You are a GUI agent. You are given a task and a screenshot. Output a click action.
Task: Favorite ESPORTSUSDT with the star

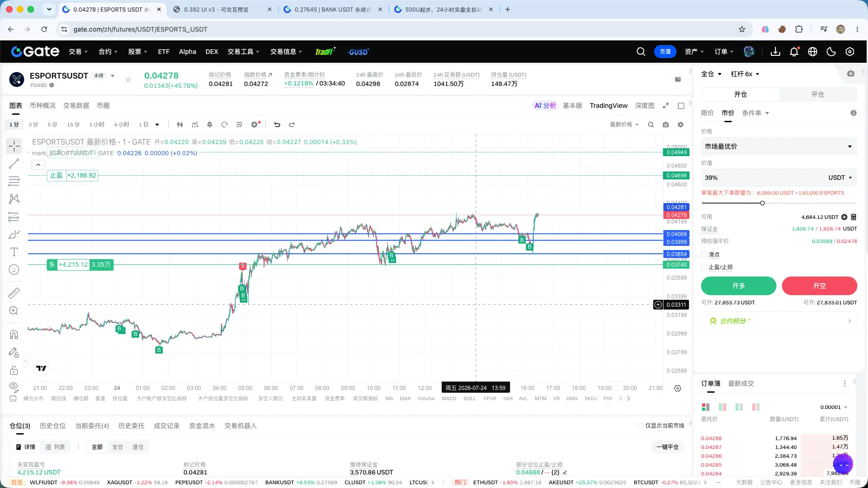click(128, 79)
